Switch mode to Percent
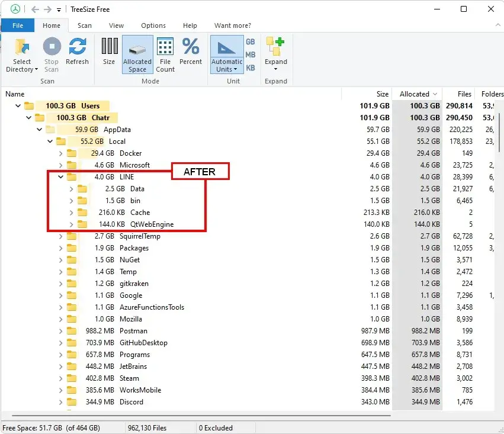Screen dimensions: 504x434 [x=191, y=52]
